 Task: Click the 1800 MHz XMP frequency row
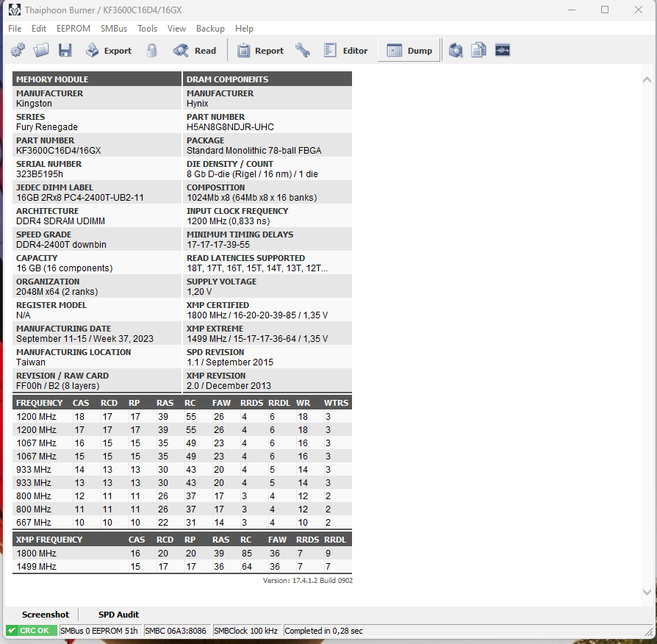coord(182,553)
